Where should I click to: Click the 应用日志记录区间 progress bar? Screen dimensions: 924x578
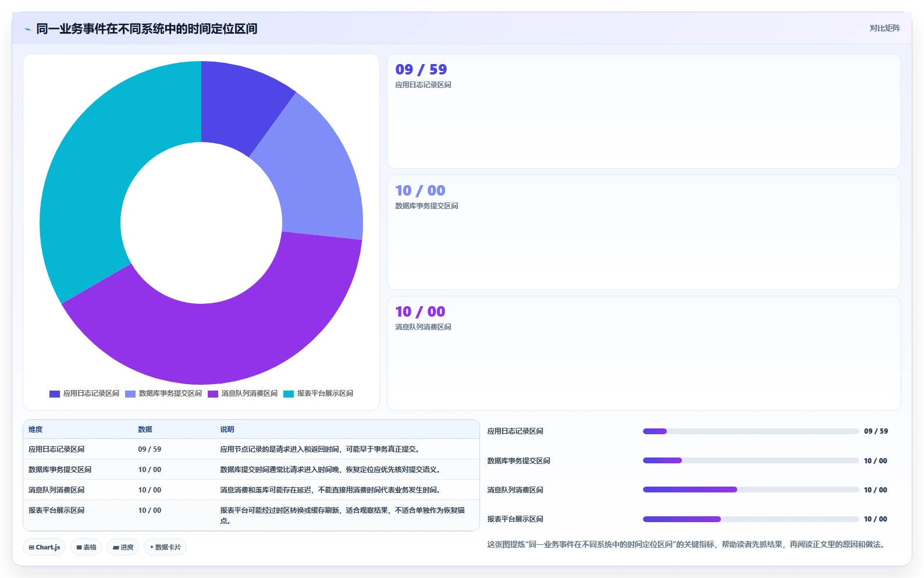pyautogui.click(x=751, y=431)
